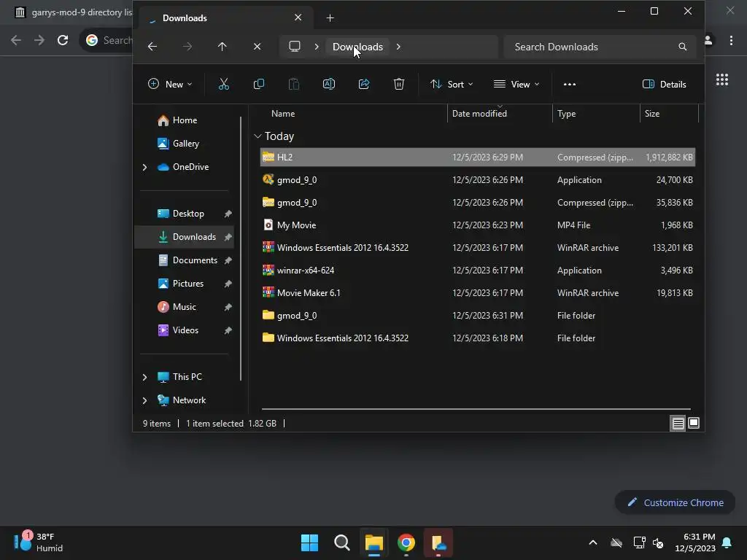747x560 pixels.
Task: Click File Explorer icon in taskbar
Action: click(374, 542)
